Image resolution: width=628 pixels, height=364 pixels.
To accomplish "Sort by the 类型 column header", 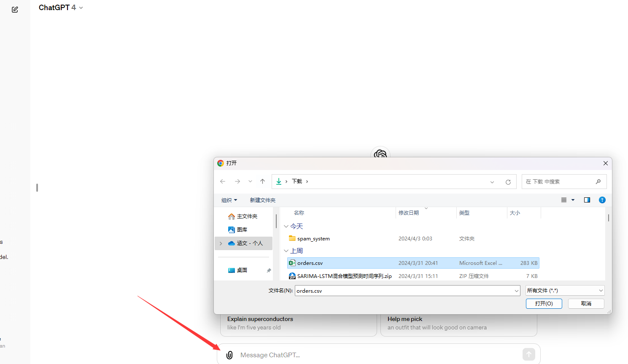I will [464, 213].
